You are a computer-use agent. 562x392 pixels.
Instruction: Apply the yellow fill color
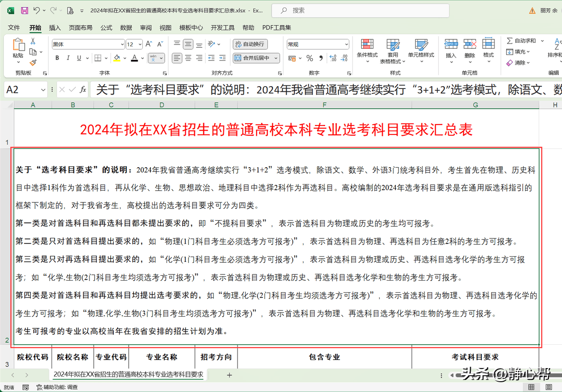[x=117, y=58]
